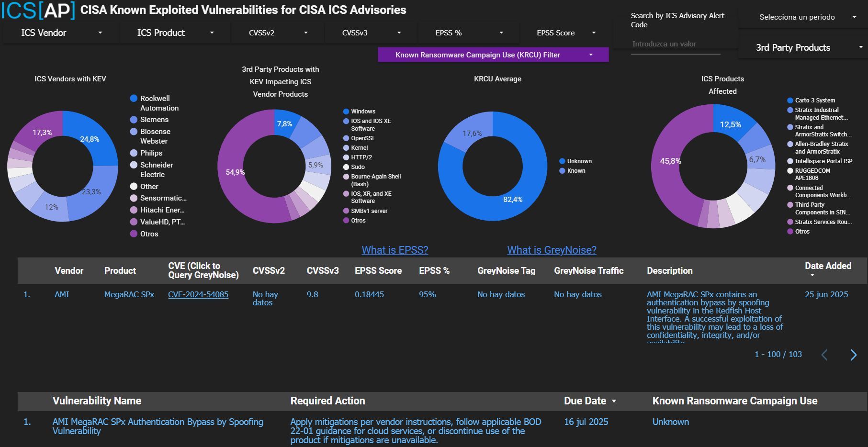Viewport: 868px width, 447px height.
Task: Open the ICS Vendor dropdown filter
Action: [61, 33]
